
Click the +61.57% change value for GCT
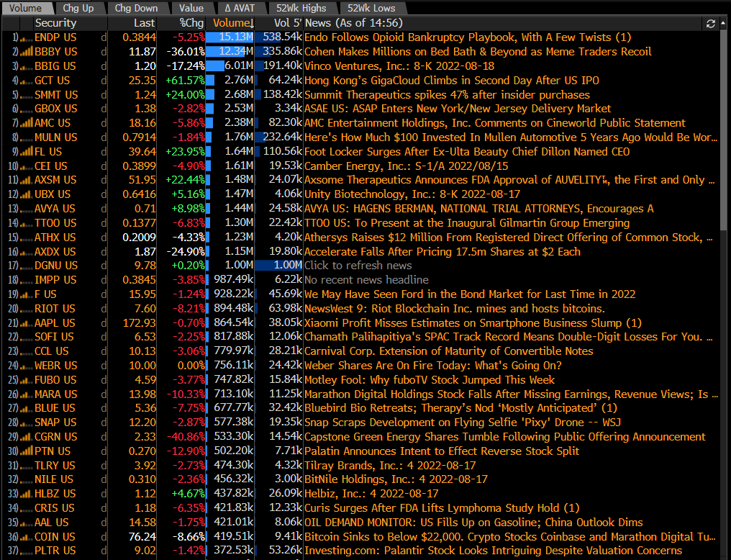pyautogui.click(x=185, y=81)
